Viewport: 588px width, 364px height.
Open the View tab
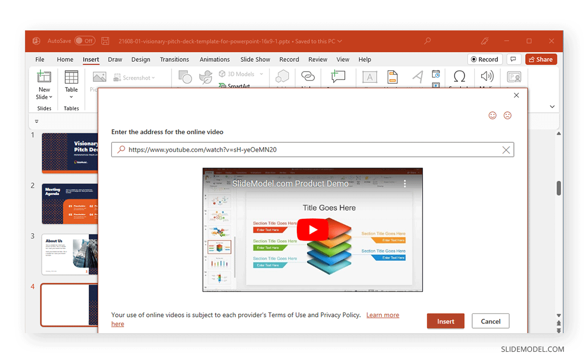point(343,59)
